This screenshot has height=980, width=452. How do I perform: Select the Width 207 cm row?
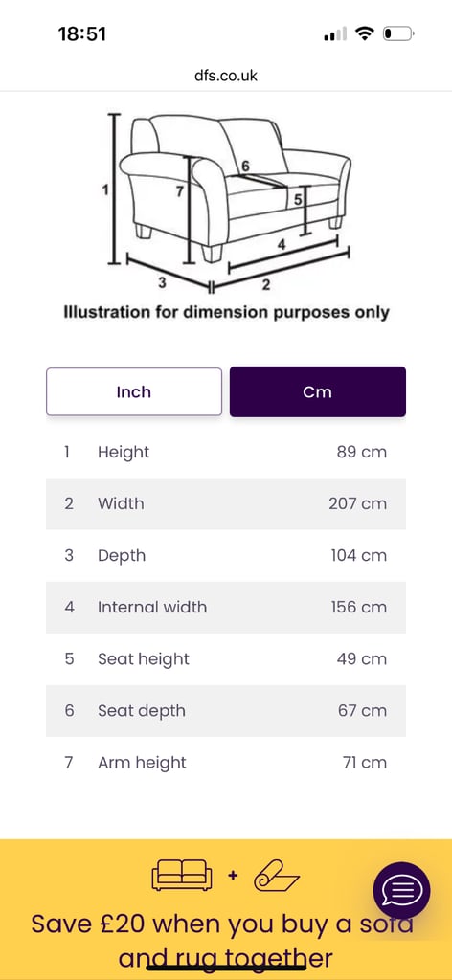coord(226,503)
